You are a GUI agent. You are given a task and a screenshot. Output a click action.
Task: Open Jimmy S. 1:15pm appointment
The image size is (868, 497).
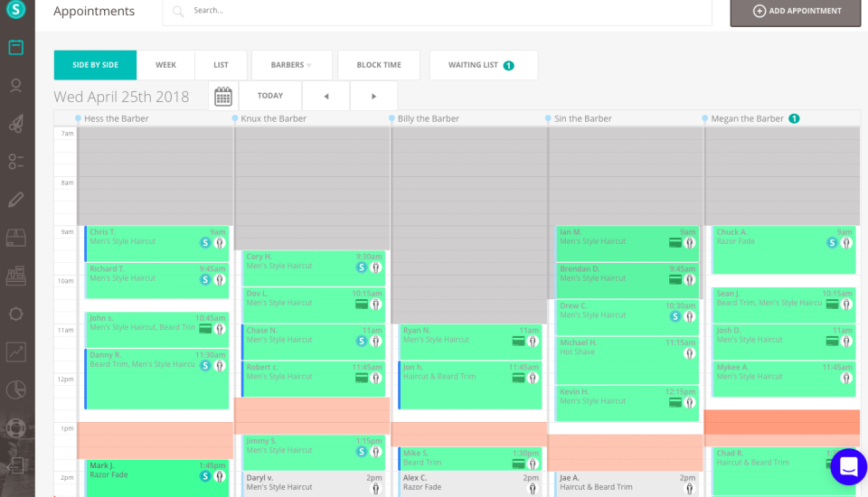[x=314, y=453]
